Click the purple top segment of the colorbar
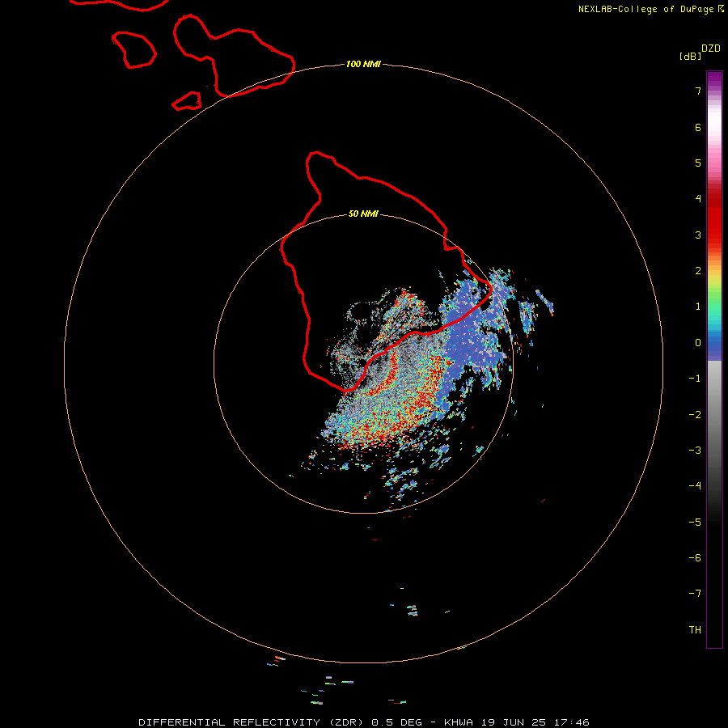Viewport: 728px width, 728px height. tap(714, 80)
